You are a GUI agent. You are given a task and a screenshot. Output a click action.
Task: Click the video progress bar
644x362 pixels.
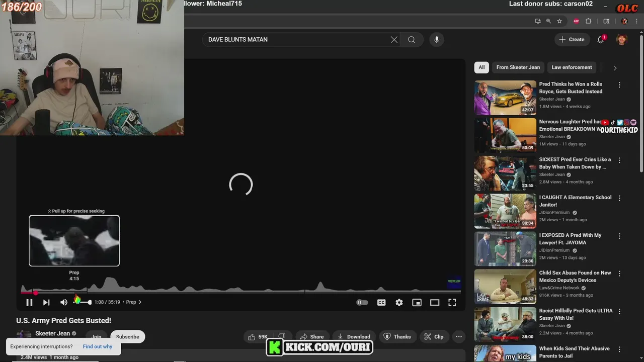point(240,292)
